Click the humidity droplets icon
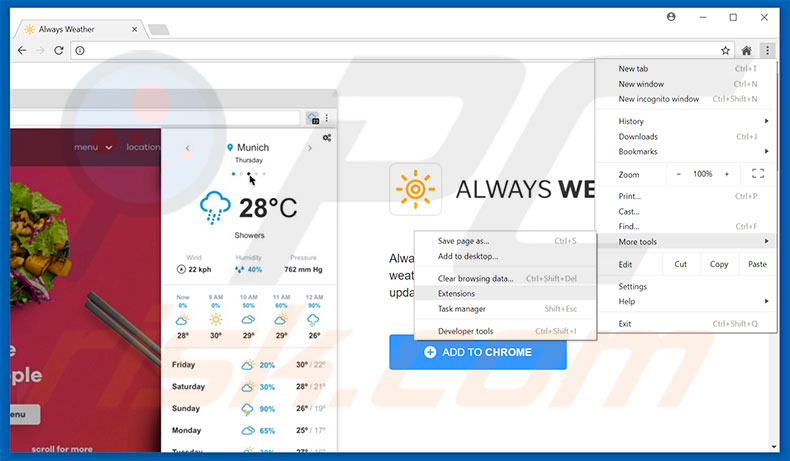 coord(239,269)
